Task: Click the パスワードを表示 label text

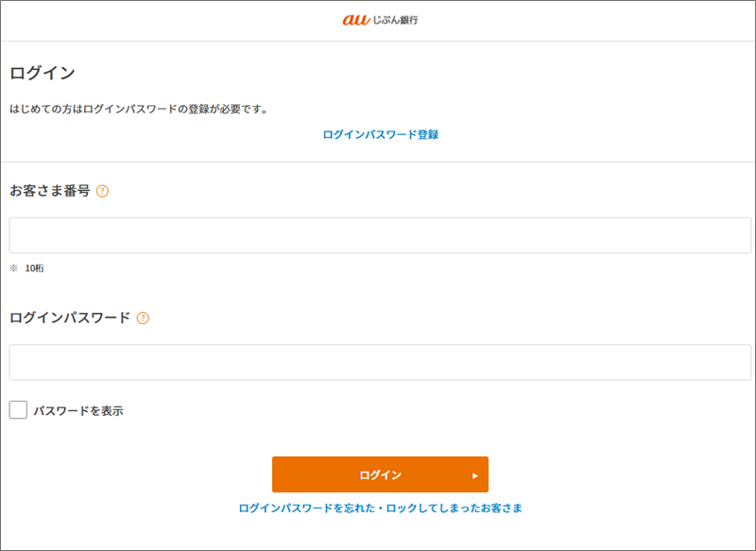Action: (x=78, y=411)
